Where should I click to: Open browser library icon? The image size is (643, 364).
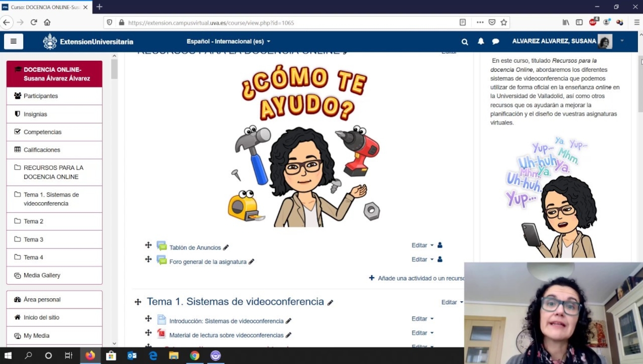point(566,22)
